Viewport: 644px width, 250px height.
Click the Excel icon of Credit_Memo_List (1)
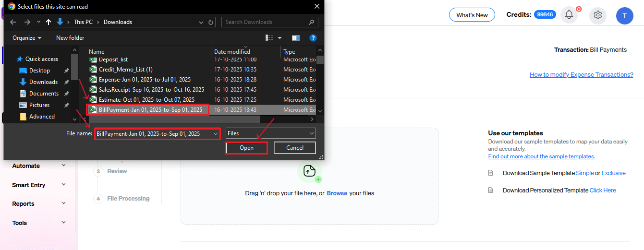pyautogui.click(x=93, y=70)
